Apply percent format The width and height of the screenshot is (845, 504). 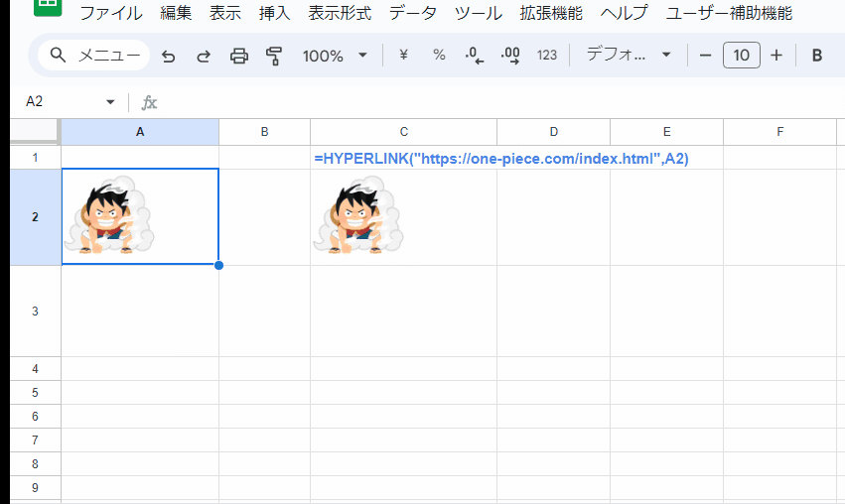(439, 55)
